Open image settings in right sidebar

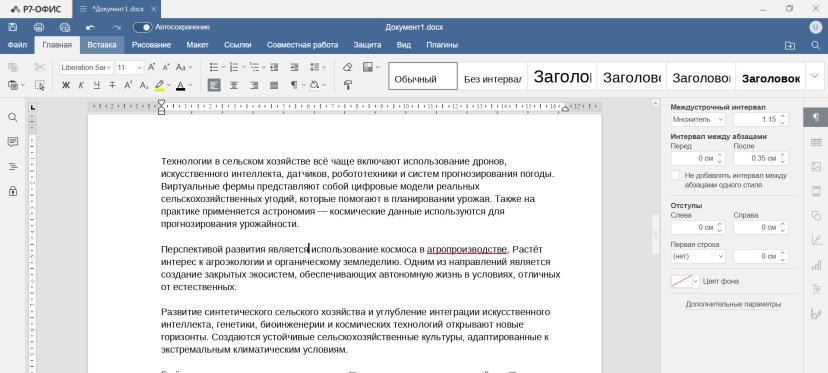pyautogui.click(x=816, y=166)
